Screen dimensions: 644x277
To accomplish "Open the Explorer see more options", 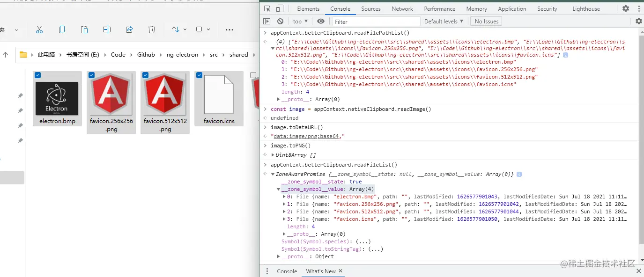I will (x=229, y=29).
